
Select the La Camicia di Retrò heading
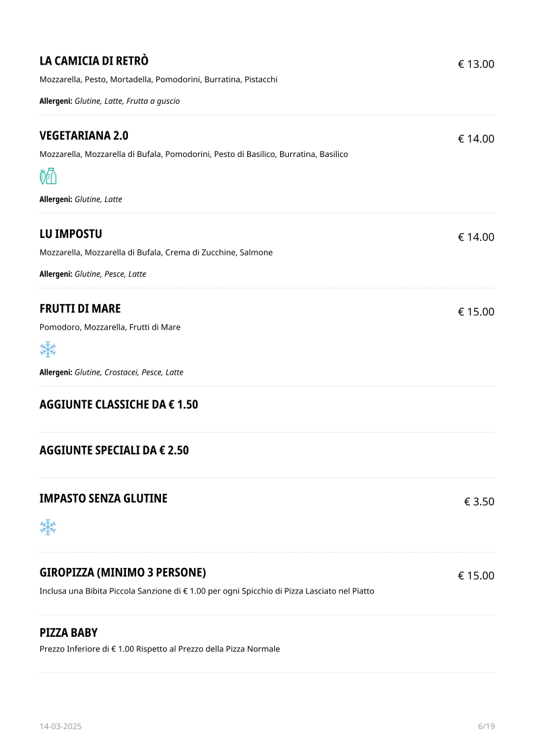point(94,61)
